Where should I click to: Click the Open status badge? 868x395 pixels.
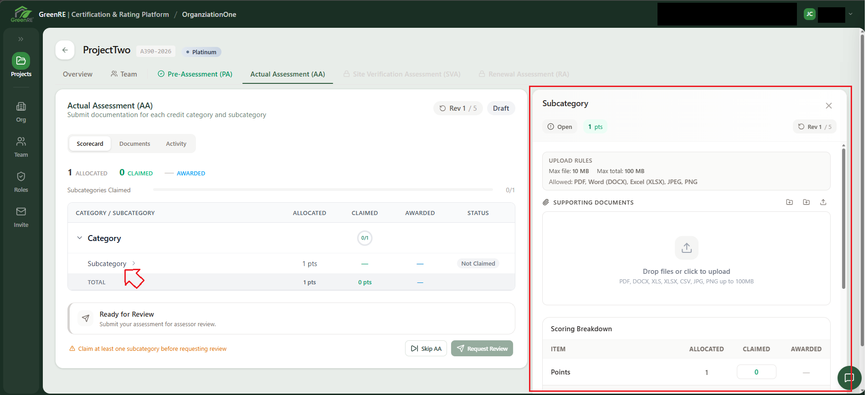(x=560, y=127)
